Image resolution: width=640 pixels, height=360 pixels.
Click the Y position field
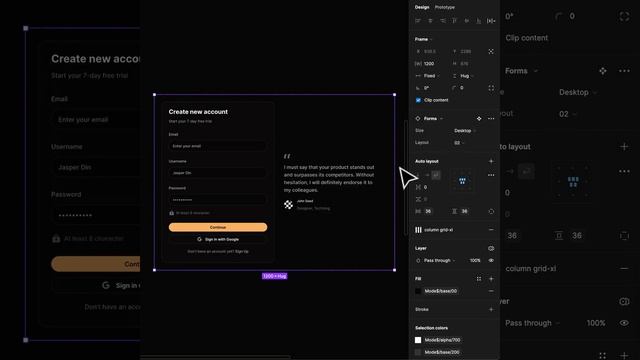[x=467, y=51]
